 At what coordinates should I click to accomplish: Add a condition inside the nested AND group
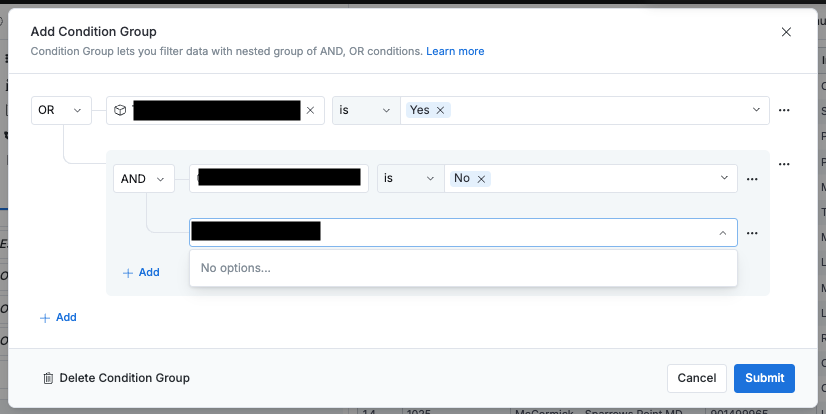coord(141,272)
